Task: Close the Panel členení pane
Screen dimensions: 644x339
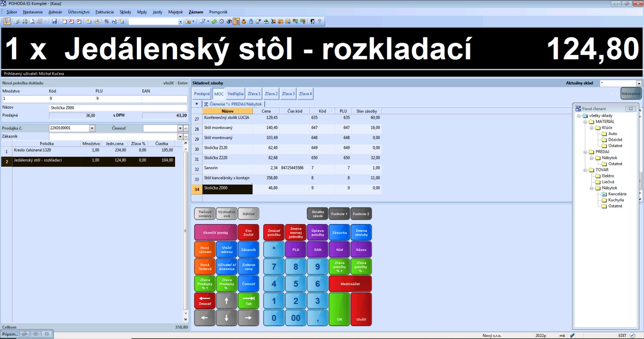Action: click(631, 109)
